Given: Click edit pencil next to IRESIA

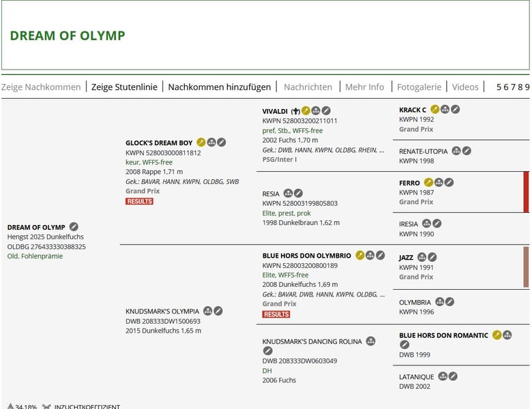Looking at the screenshot, I should click(437, 224).
